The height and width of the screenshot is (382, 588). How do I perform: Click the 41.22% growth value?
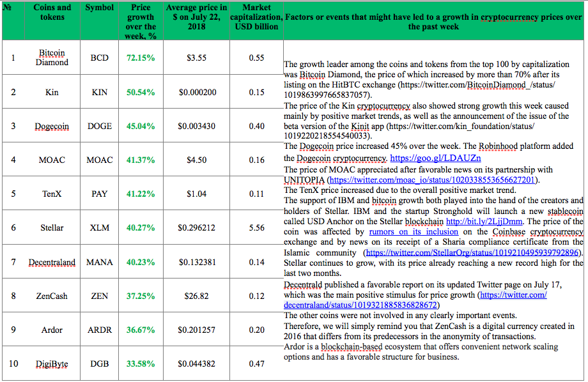point(141,194)
